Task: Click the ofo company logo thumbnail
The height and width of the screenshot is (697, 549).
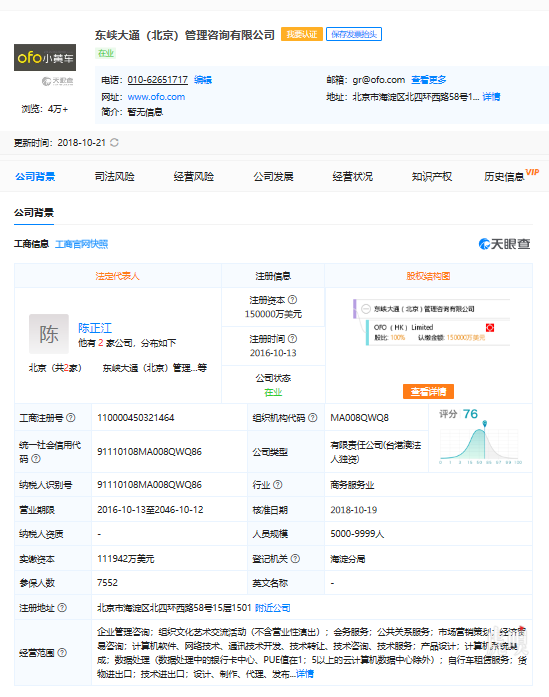Action: 45,57
